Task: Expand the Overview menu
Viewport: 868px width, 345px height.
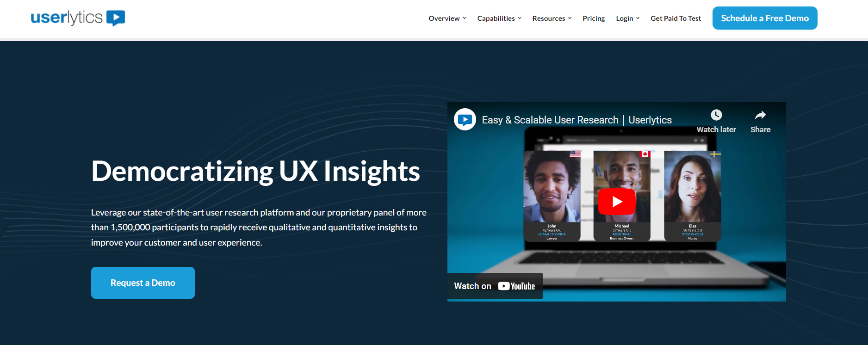Action: pyautogui.click(x=447, y=18)
